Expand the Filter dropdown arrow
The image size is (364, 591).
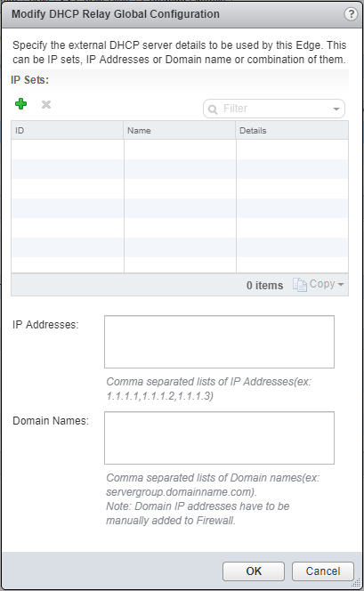coord(336,109)
